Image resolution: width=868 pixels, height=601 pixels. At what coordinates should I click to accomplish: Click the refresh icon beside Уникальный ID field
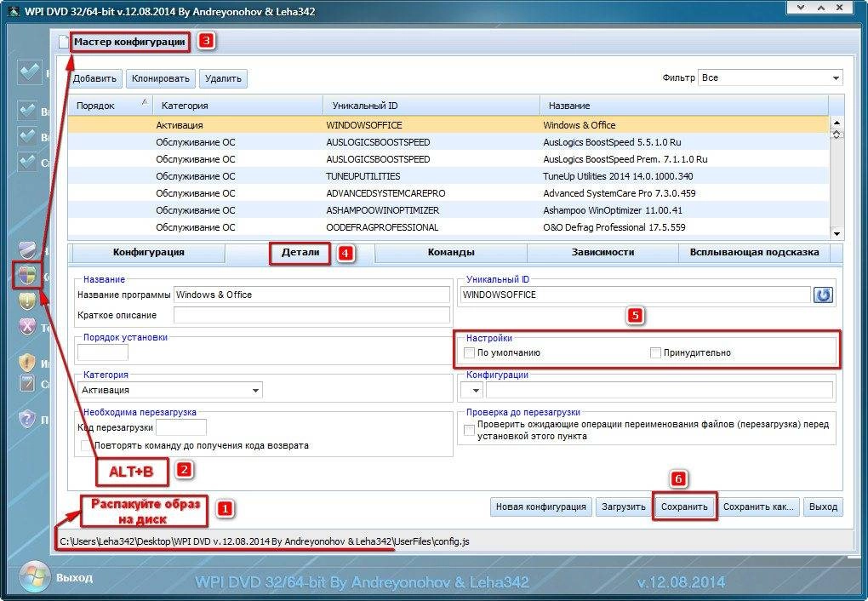pyautogui.click(x=823, y=295)
